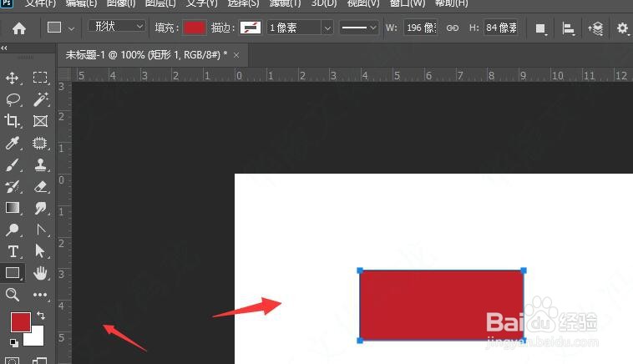This screenshot has height=364, width=633.
Task: Open the Select menu
Action: tap(243, 3)
